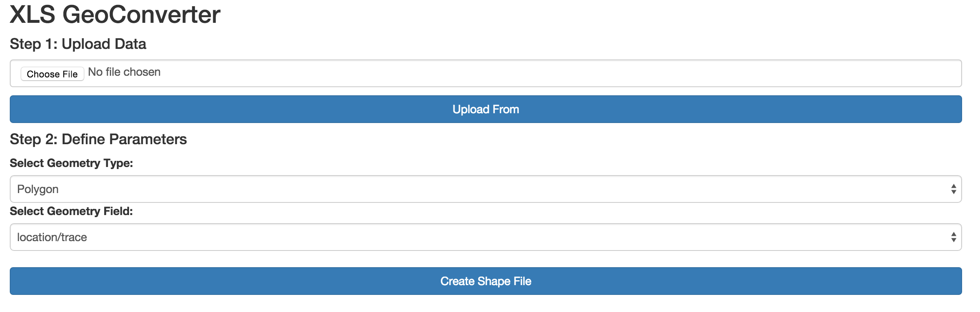This screenshot has height=312, width=980.
Task: Click the down arrow on the Geometry Field selector
Action: coord(954,240)
